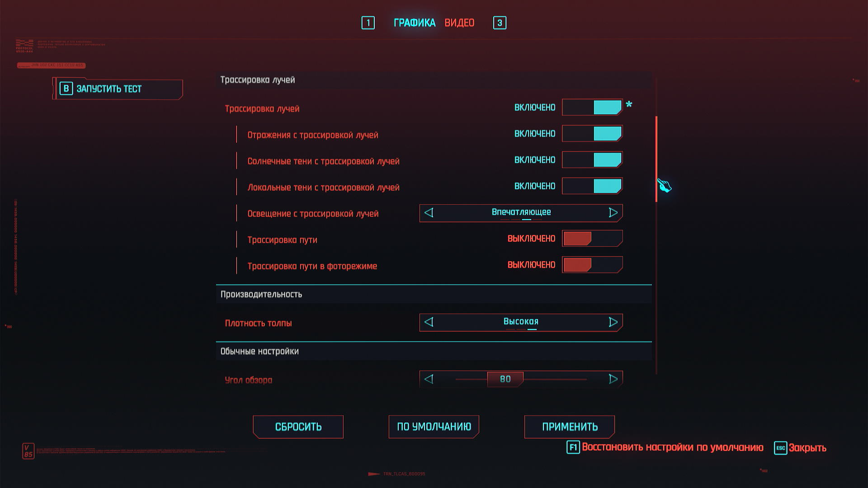
Task: Click the next tab key icon labeled 3
Action: 500,23
